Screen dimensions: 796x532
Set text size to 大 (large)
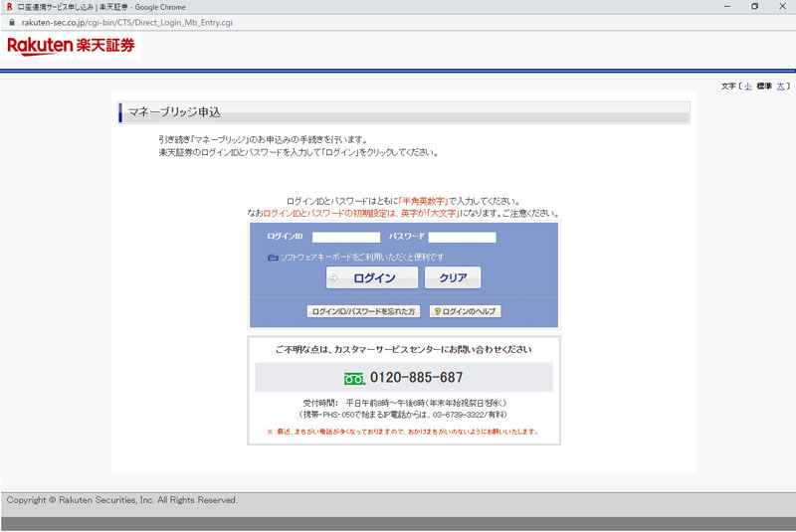tap(781, 87)
